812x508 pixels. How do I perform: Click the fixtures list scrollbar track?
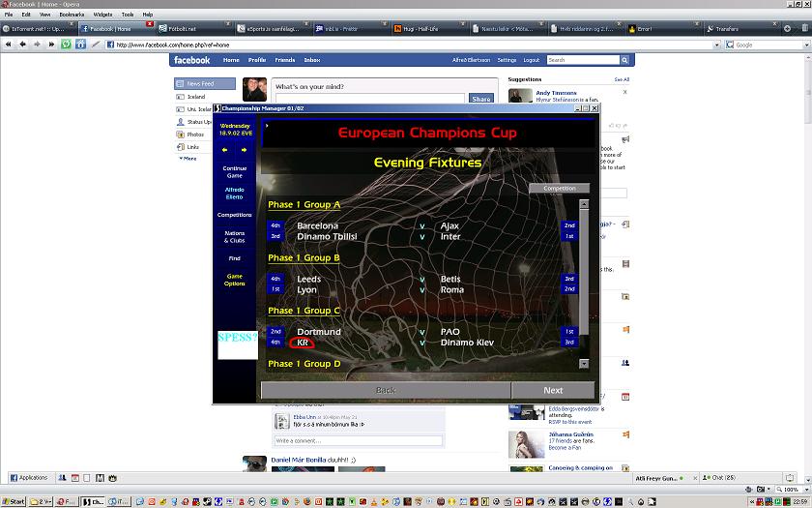(x=584, y=284)
